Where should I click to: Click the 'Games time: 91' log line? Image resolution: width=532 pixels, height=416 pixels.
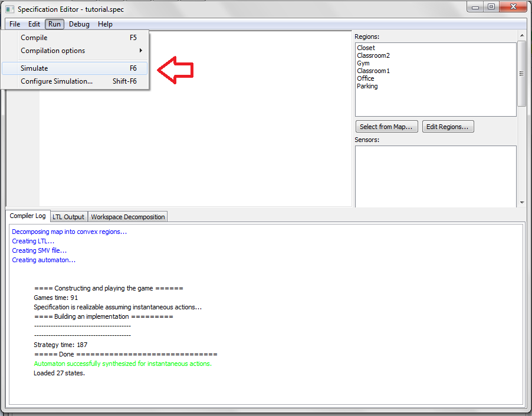(x=55, y=298)
